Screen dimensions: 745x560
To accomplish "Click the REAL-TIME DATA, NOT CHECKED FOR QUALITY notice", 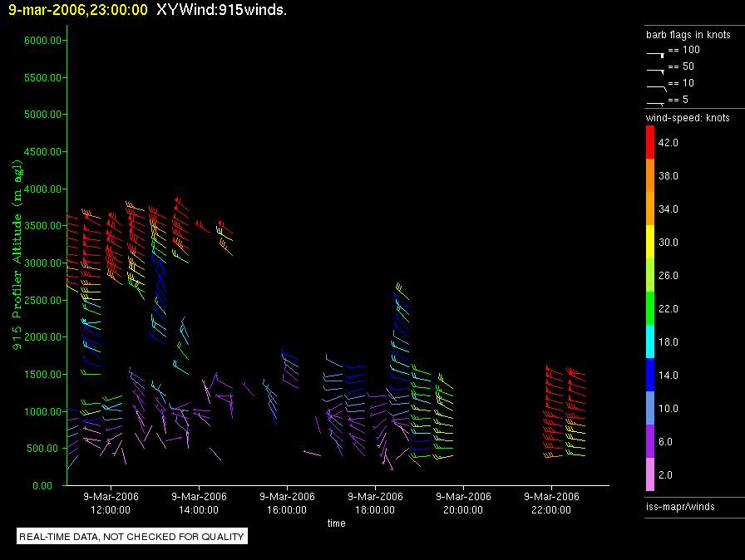I will (132, 537).
